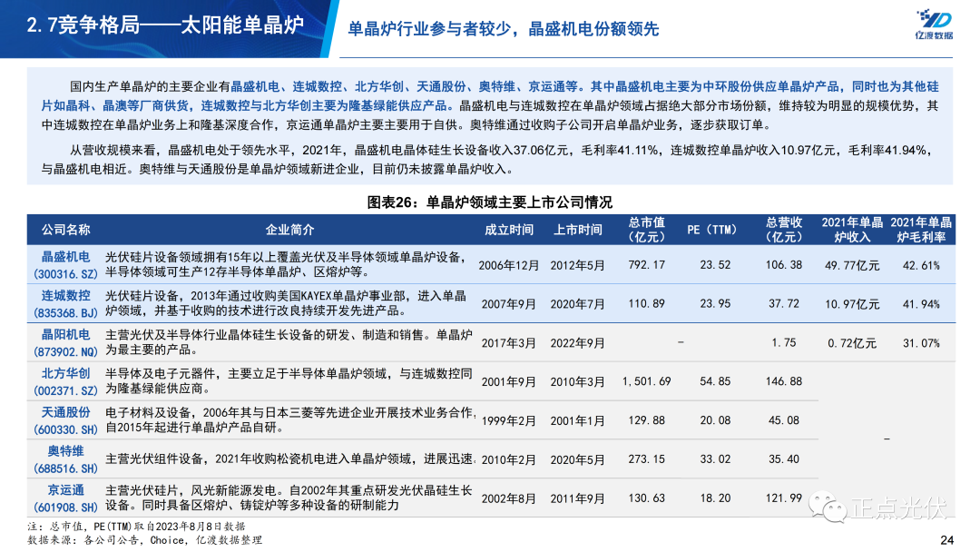Click the chart title 图表26：单晶炉领域主要上市公司情况

point(489,202)
